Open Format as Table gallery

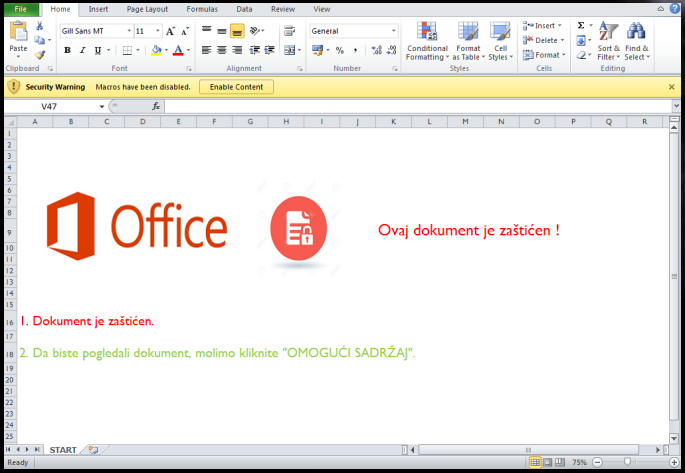tap(468, 41)
